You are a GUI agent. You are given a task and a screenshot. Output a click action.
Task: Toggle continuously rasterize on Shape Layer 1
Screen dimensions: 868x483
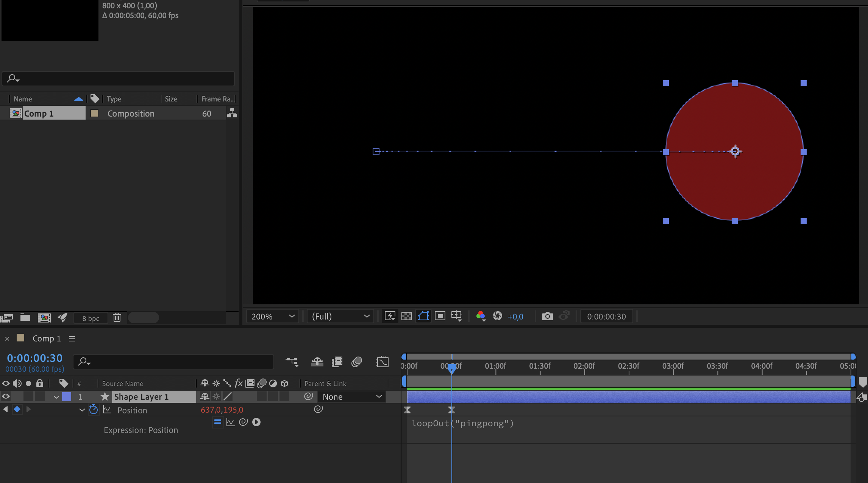point(216,396)
